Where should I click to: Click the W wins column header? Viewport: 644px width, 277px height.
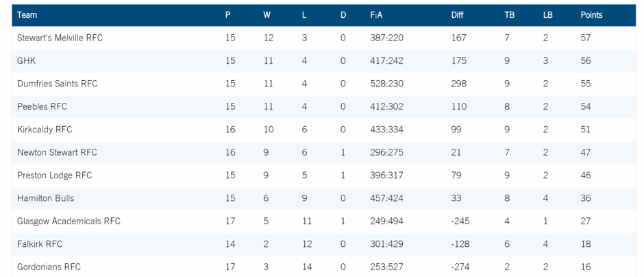(267, 15)
